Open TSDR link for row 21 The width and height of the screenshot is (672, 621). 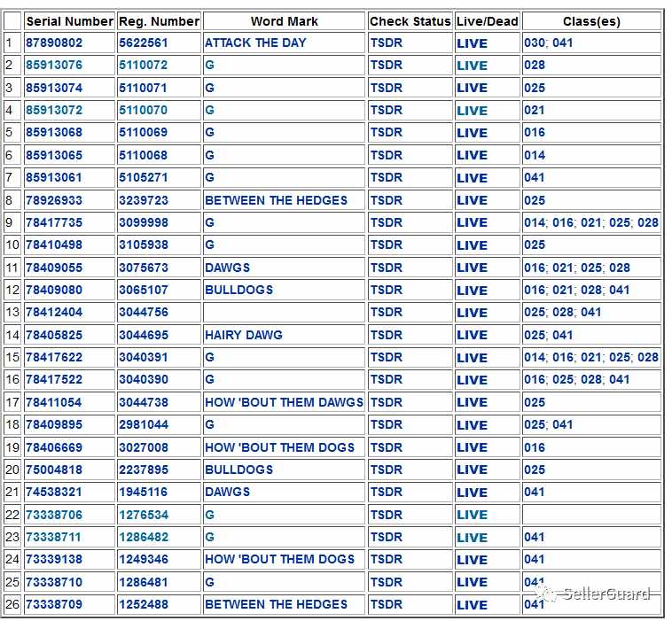pos(387,492)
